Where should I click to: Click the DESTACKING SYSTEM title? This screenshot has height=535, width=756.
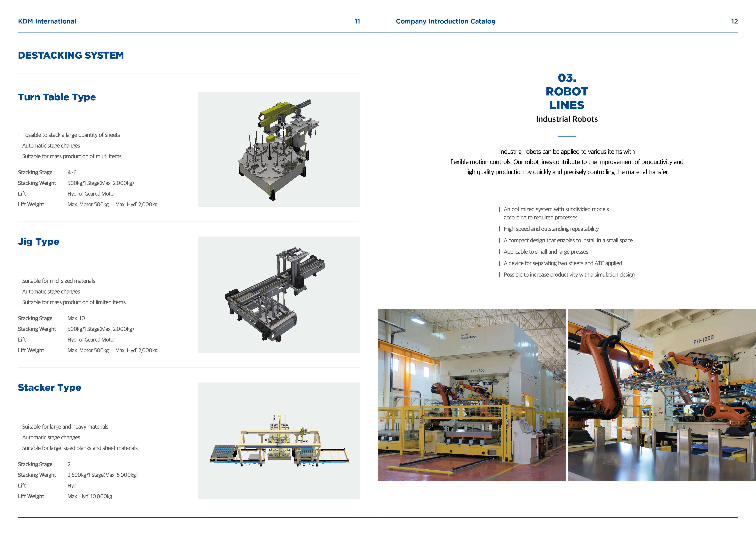[x=71, y=55]
